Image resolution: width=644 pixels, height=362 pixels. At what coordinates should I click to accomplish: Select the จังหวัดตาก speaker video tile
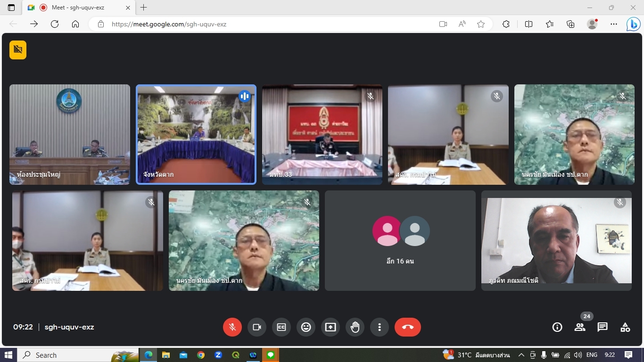(196, 134)
